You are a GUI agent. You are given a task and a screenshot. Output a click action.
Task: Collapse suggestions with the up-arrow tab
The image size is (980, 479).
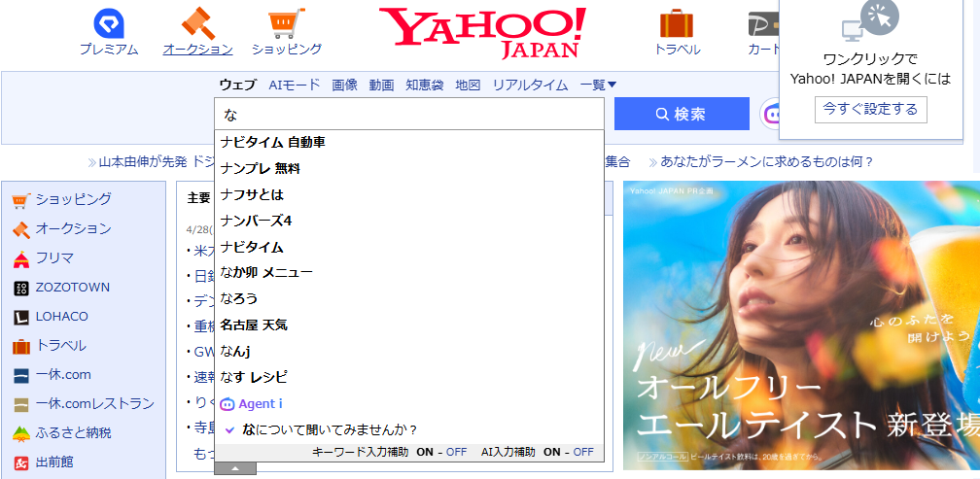click(x=235, y=468)
